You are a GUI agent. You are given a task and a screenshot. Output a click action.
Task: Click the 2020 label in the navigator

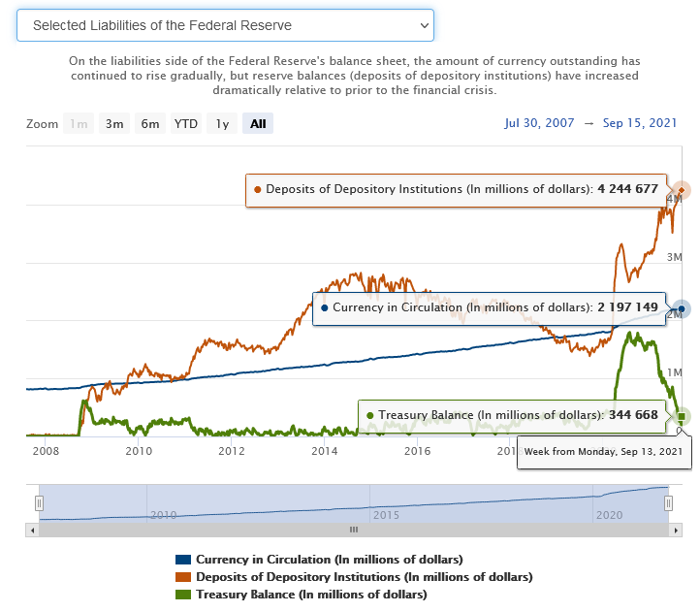(x=610, y=515)
